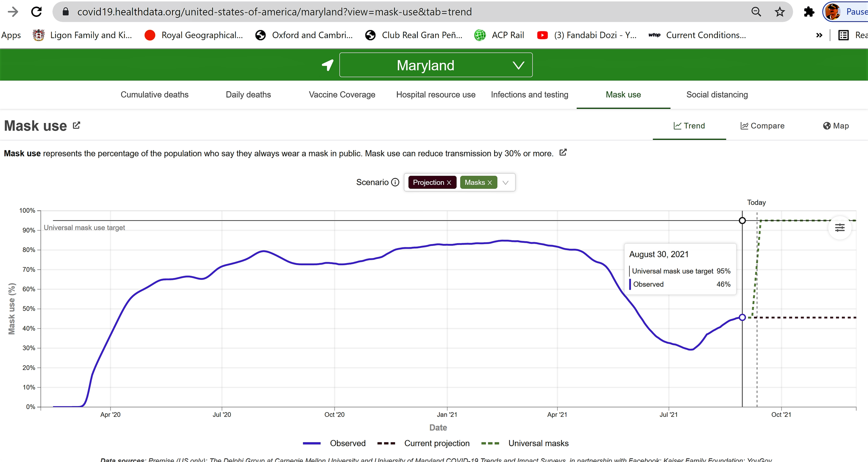Remove the Projection scenario tag
868x462 pixels.
coord(449,182)
